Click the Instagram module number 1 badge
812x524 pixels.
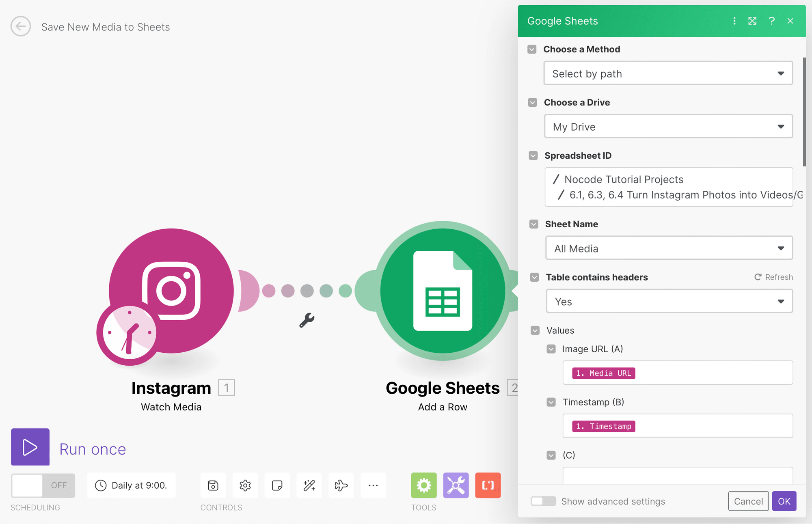pos(227,388)
